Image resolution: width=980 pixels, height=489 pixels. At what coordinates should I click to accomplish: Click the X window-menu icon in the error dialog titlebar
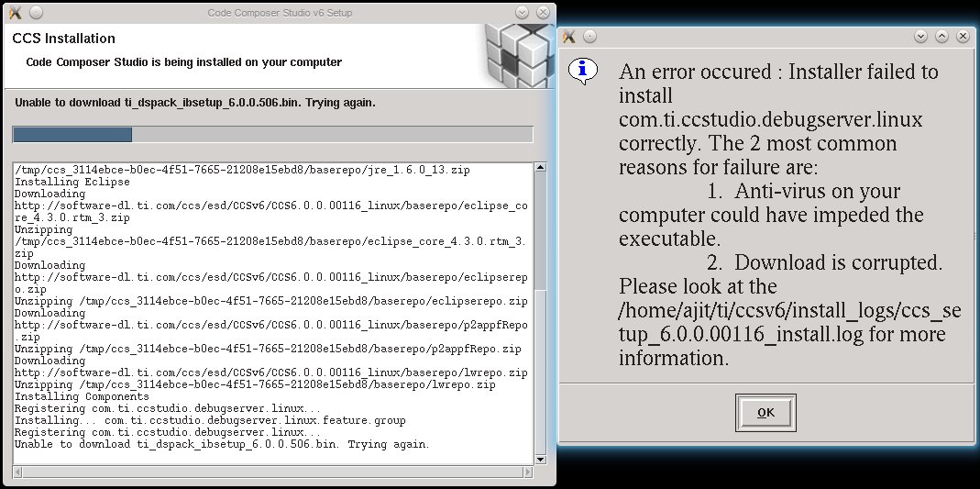click(x=568, y=37)
